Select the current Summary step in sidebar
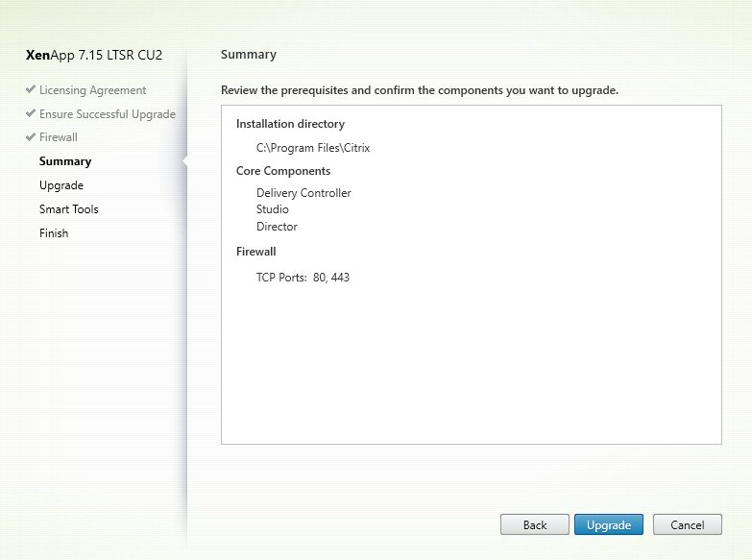The height and width of the screenshot is (560, 752). [65, 161]
